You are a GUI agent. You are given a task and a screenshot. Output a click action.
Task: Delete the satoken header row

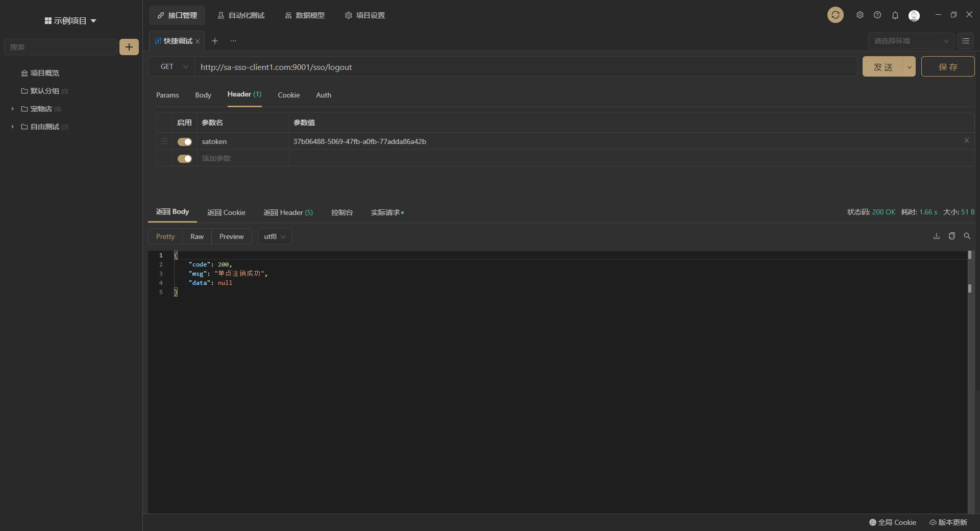point(966,140)
